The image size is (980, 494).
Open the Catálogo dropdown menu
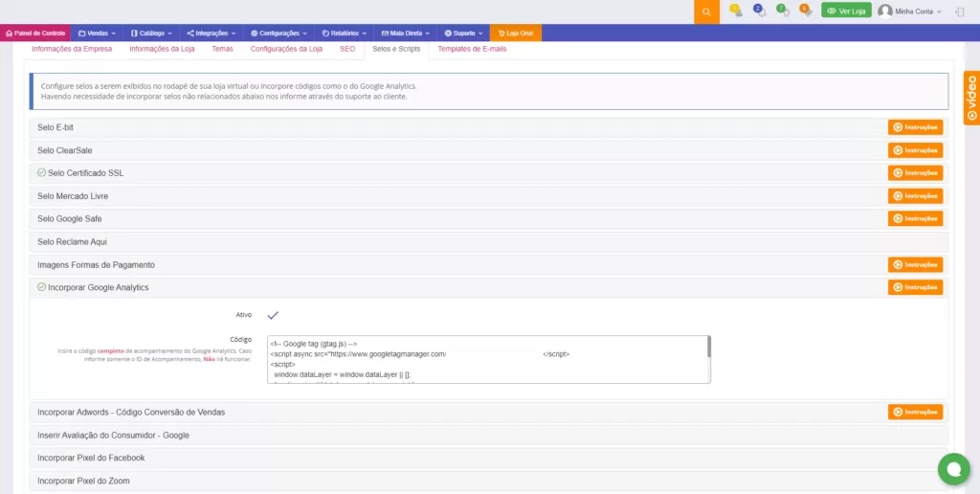(x=151, y=34)
